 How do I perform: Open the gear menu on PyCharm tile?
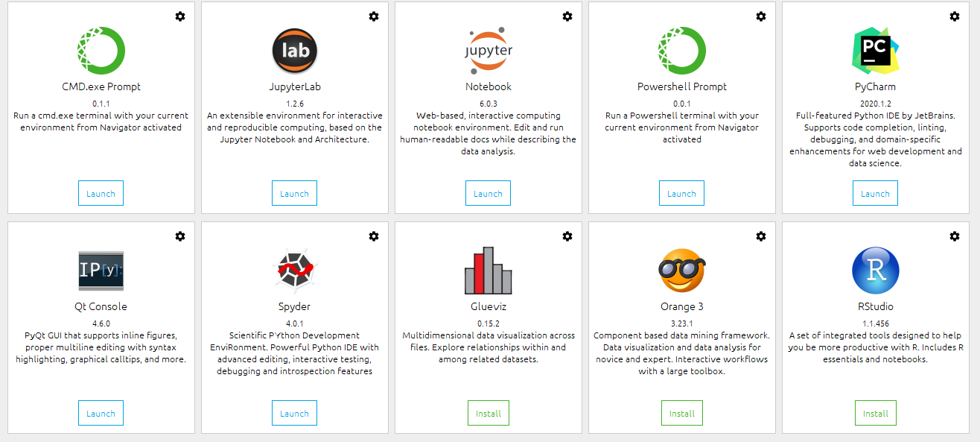click(x=955, y=16)
